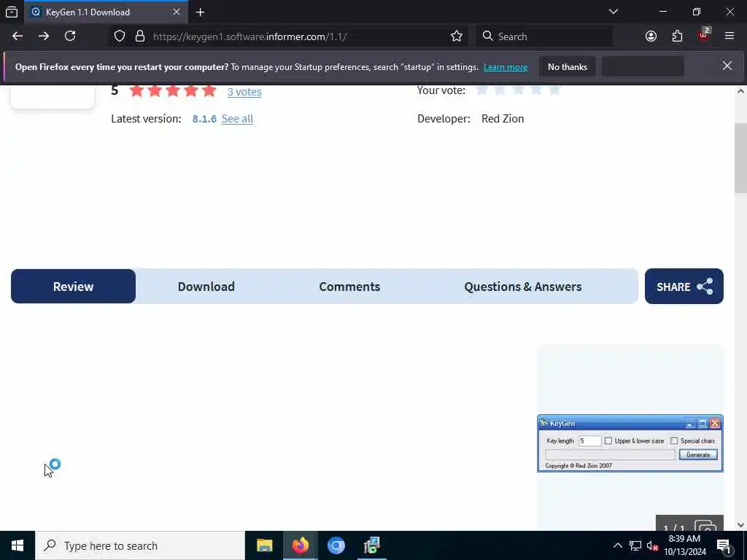Click developer name Red Zion
Image resolution: width=747 pixels, height=560 pixels.
[503, 119]
